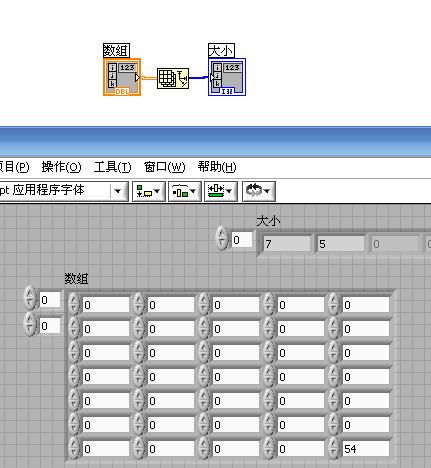Open the Resize Objects toolbar dropdown
431x468 pixels.
click(x=221, y=191)
